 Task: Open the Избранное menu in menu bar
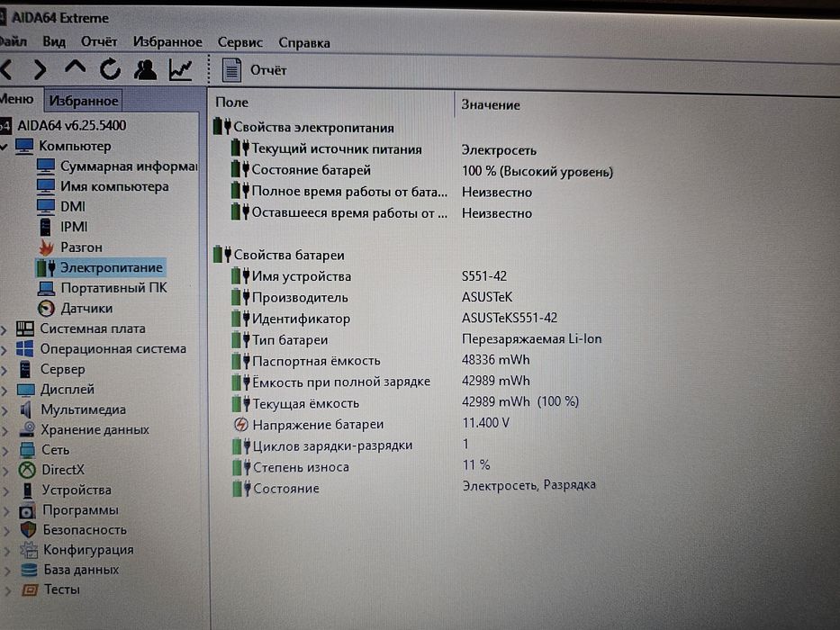pos(167,41)
